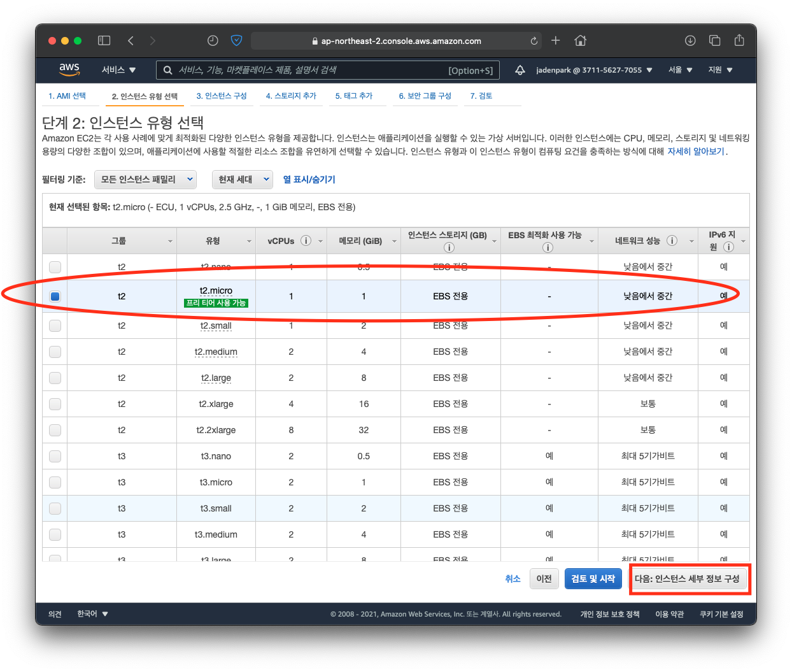Click the t3.medium type cell

[216, 534]
